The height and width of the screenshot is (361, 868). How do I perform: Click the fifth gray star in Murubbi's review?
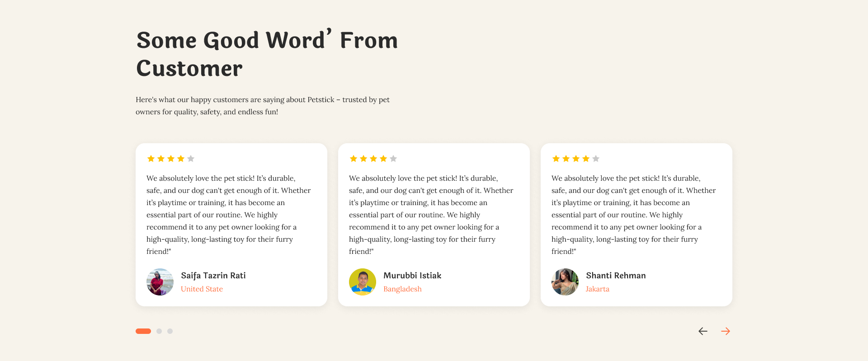(393, 159)
